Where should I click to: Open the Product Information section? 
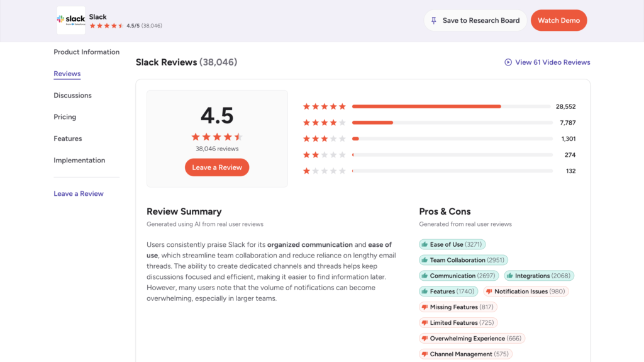click(x=86, y=52)
